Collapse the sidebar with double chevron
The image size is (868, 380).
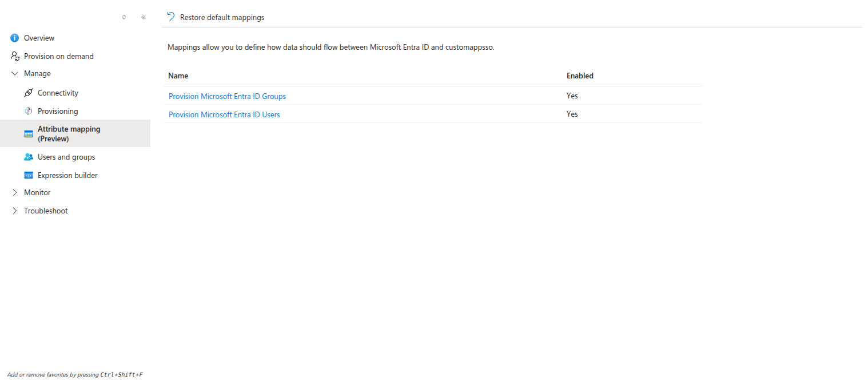[144, 17]
